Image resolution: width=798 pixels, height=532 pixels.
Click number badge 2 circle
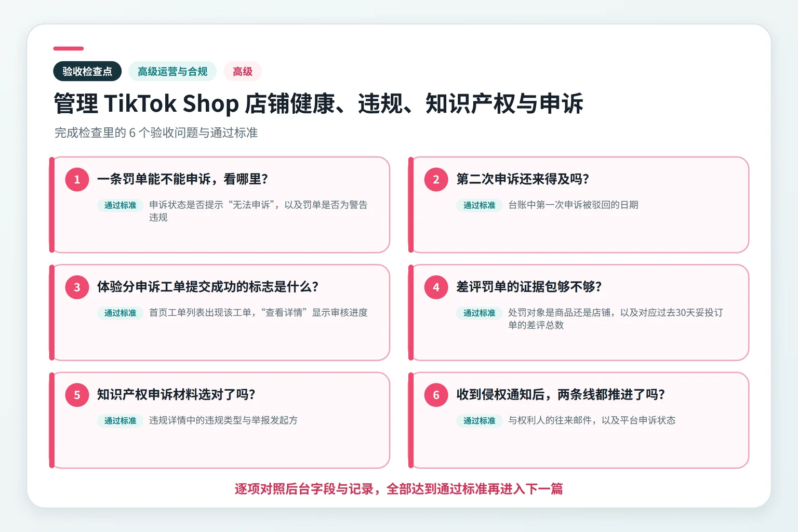(x=436, y=179)
